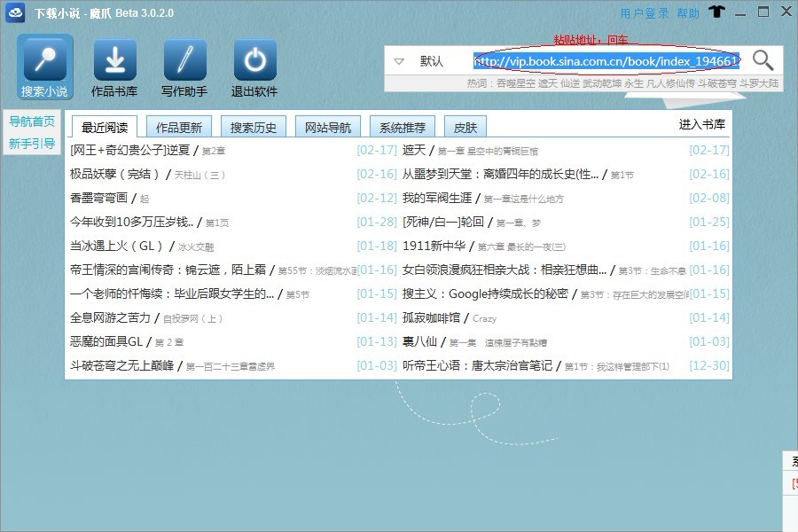798x532 pixels.
Task: Open the 皮肤 tab
Action: [465, 128]
